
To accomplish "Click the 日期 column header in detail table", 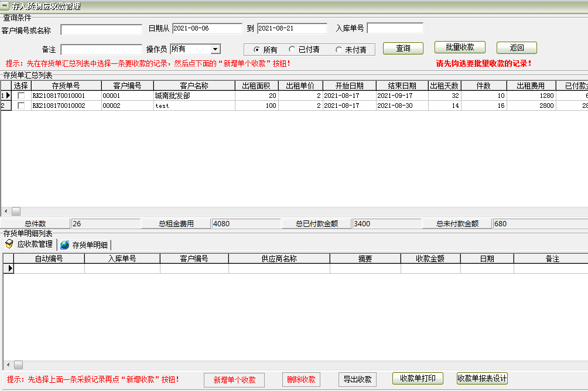I will [487, 259].
